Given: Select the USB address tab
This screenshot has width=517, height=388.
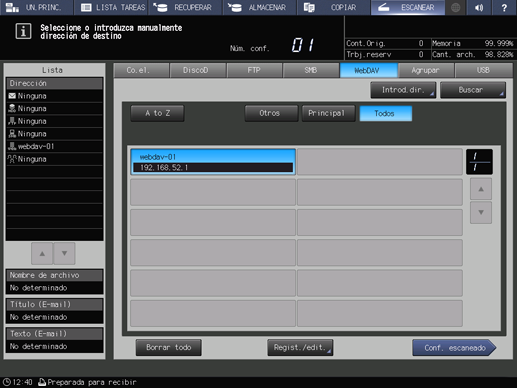Looking at the screenshot, I should (x=483, y=70).
